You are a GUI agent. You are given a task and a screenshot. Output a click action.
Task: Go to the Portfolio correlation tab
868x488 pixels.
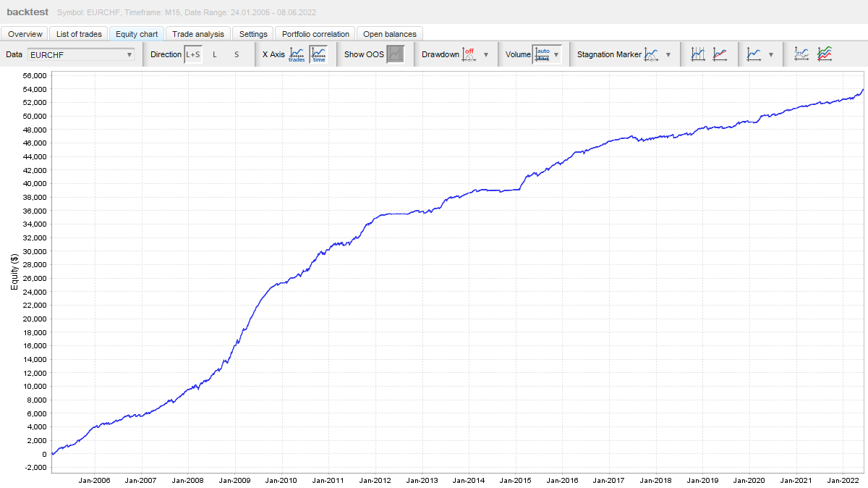point(315,34)
